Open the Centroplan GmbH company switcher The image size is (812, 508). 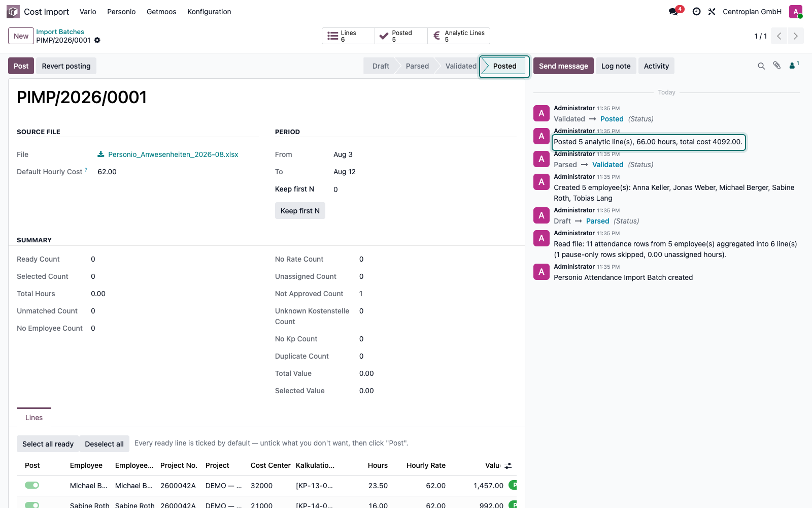[752, 12]
